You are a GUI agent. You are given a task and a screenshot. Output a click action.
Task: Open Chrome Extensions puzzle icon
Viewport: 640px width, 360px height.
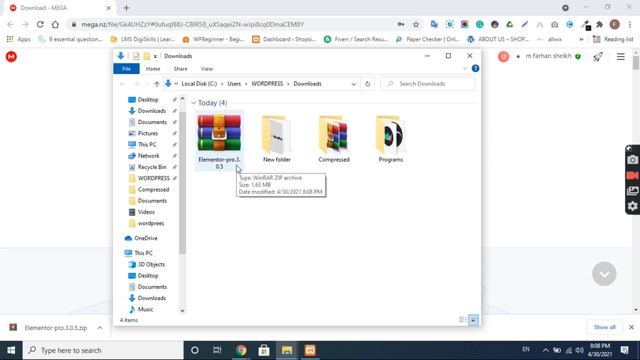point(600,24)
